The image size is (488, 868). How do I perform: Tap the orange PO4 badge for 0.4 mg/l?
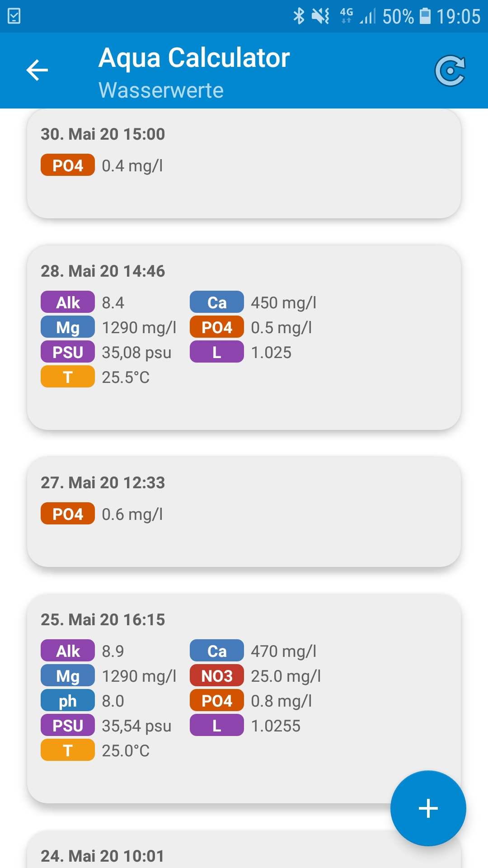(x=68, y=165)
